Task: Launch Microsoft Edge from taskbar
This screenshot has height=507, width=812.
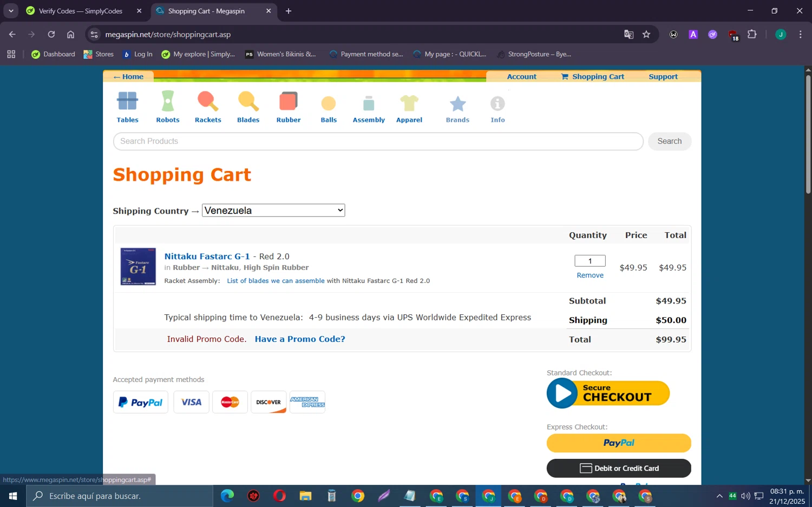Action: [227, 496]
